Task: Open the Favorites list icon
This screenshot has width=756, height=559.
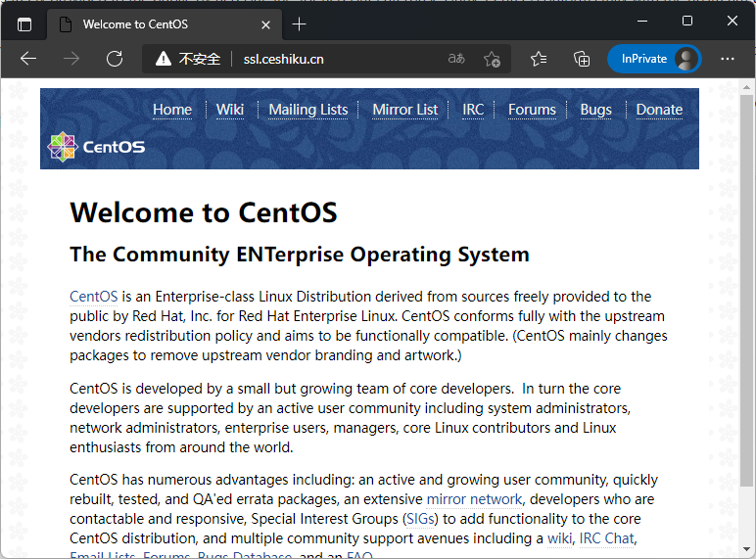Action: pyautogui.click(x=538, y=59)
